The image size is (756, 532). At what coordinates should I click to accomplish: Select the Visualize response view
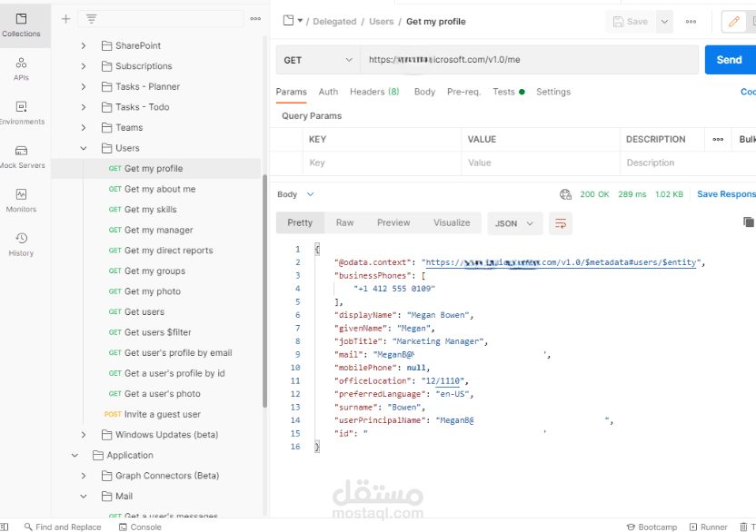(x=452, y=222)
